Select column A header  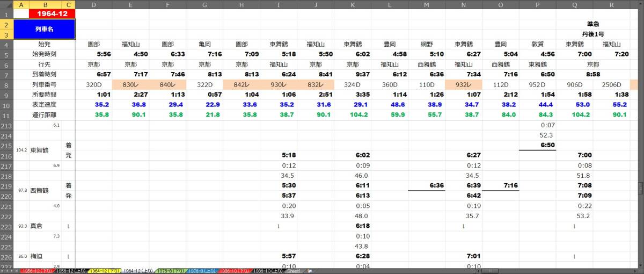coord(21,4)
